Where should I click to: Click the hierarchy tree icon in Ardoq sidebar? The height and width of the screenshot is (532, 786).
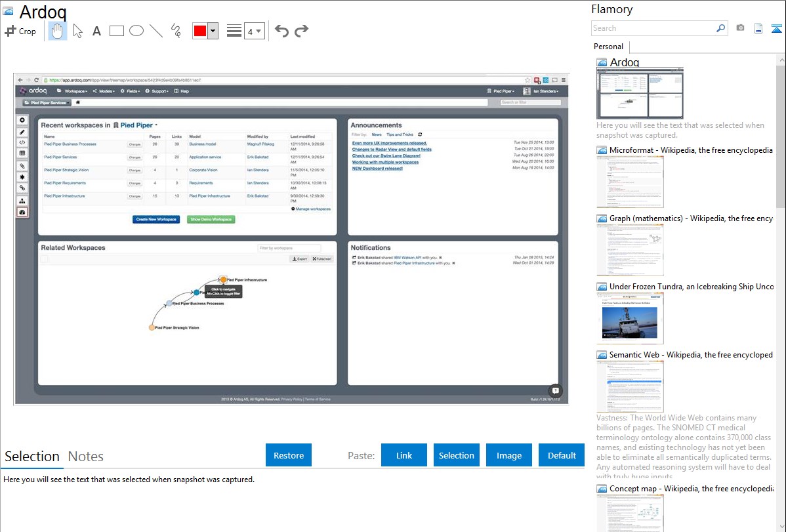click(x=22, y=201)
